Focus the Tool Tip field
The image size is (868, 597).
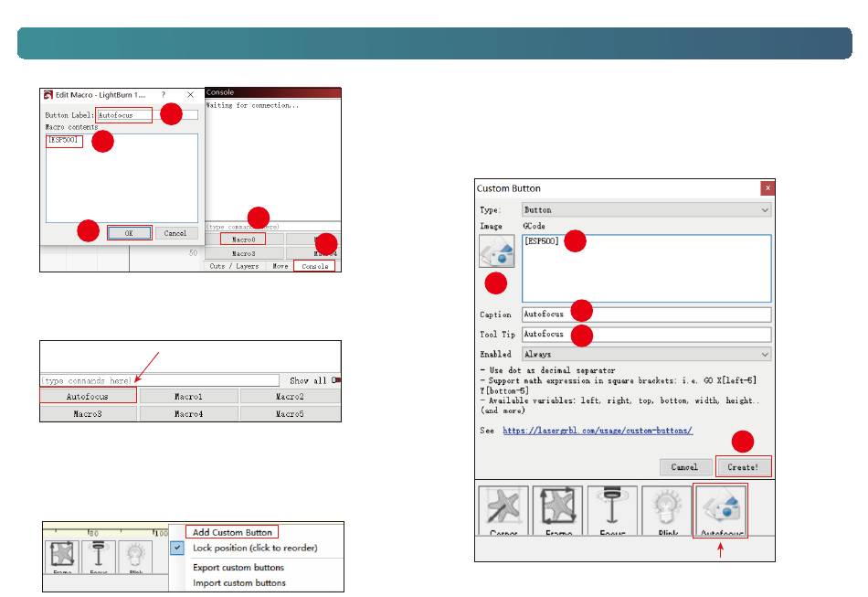click(646, 334)
